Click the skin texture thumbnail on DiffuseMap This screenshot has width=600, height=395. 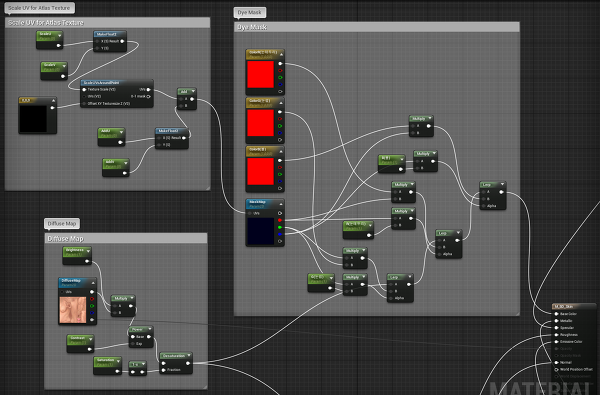(x=73, y=310)
